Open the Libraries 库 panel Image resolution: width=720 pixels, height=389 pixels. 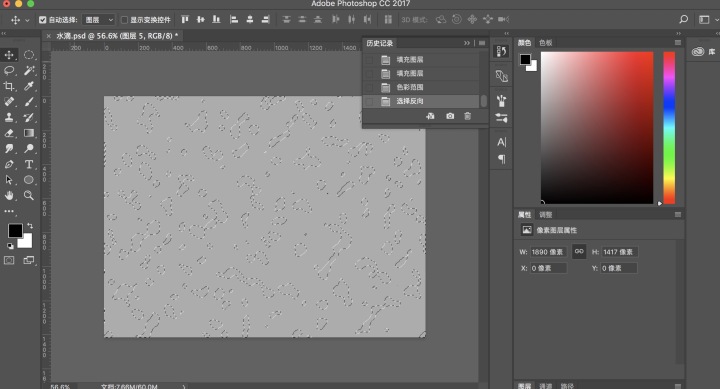tap(704, 51)
